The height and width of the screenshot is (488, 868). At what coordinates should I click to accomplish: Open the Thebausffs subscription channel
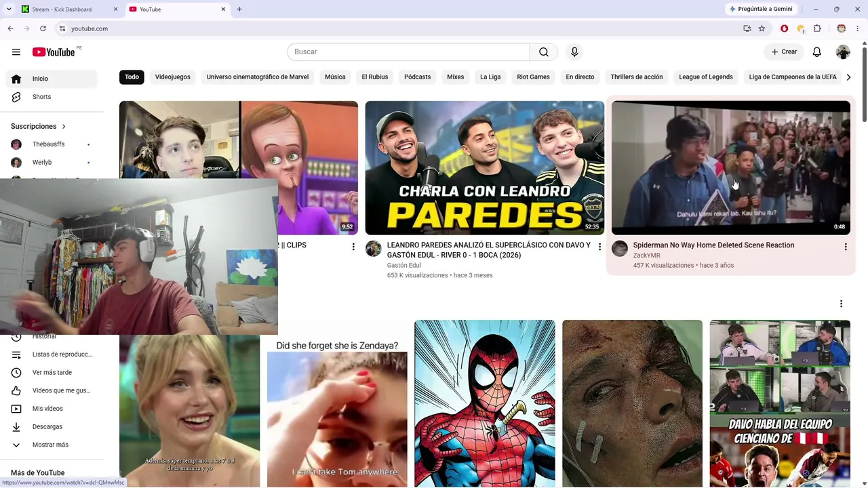tap(52, 144)
